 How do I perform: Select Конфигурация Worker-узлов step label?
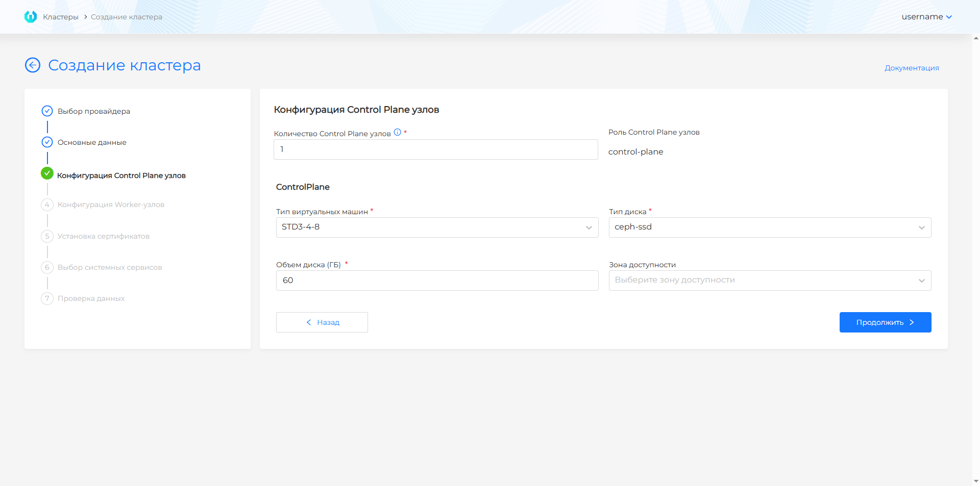111,205
